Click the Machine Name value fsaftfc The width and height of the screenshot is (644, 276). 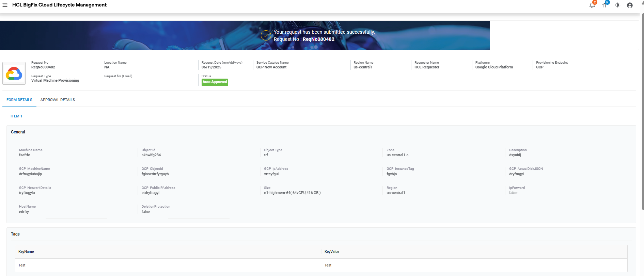pyautogui.click(x=25, y=155)
